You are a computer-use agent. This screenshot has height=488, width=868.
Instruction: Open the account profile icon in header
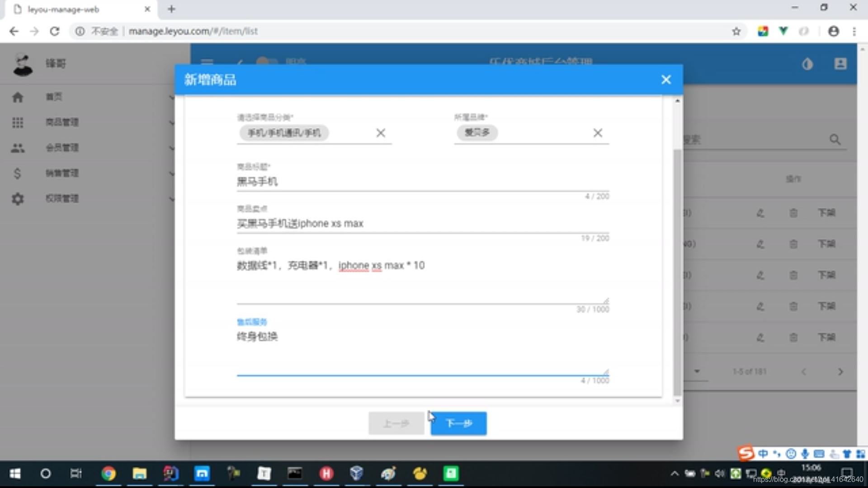tap(840, 64)
